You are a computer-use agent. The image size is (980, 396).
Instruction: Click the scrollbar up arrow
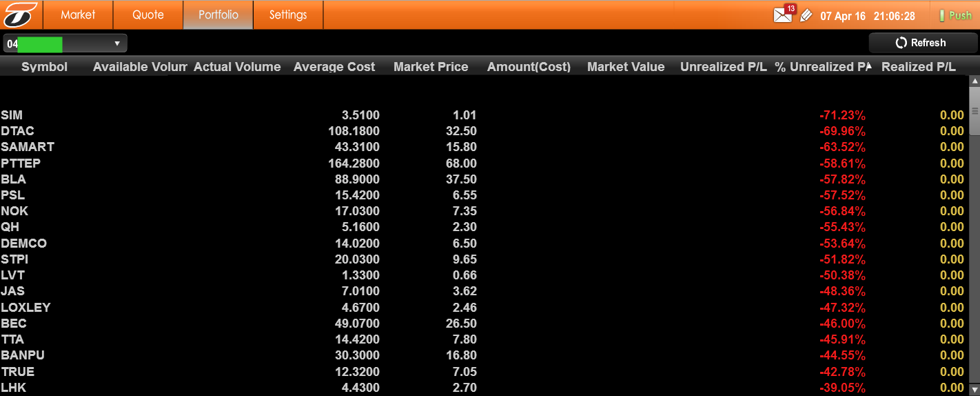pos(974,81)
